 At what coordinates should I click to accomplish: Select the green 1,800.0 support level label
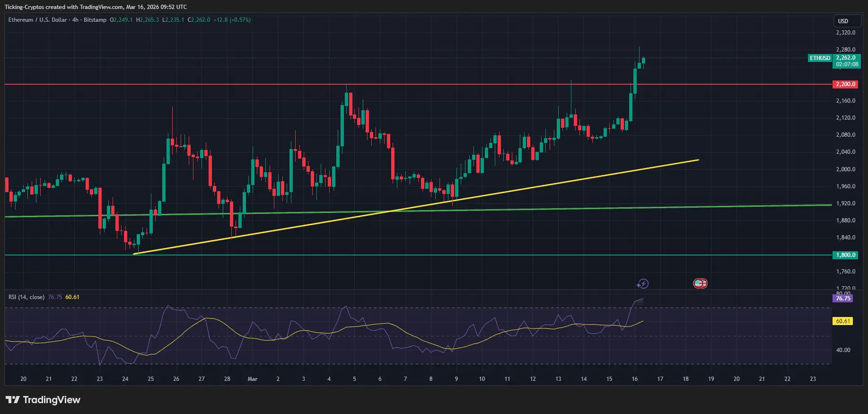coord(846,255)
